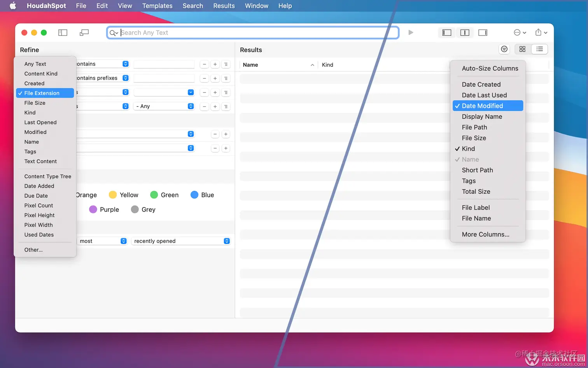Select the Grey tag color

[143, 209]
